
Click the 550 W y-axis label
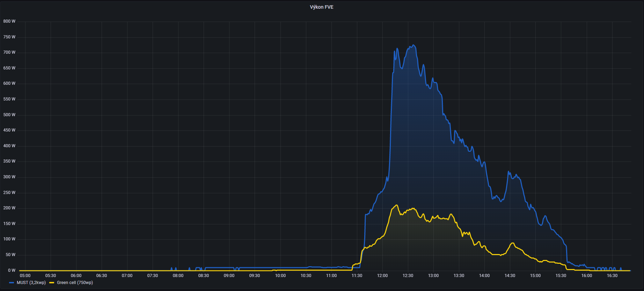pyautogui.click(x=9, y=99)
